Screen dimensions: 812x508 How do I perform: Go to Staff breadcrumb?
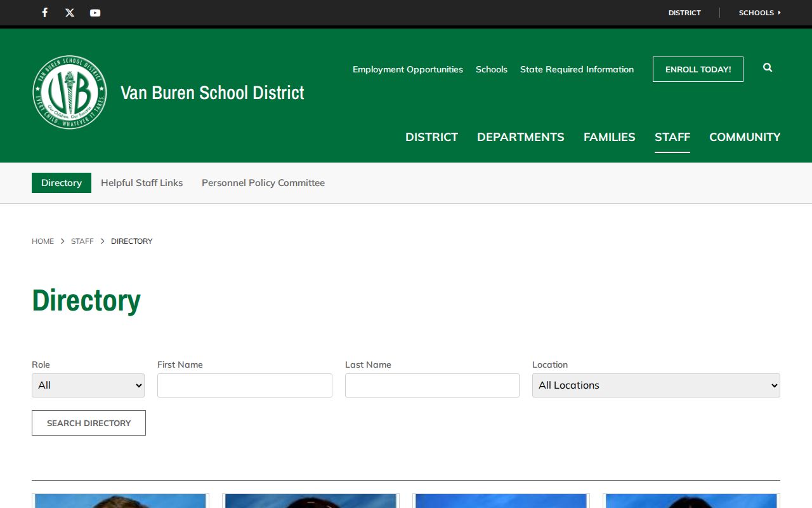click(82, 241)
